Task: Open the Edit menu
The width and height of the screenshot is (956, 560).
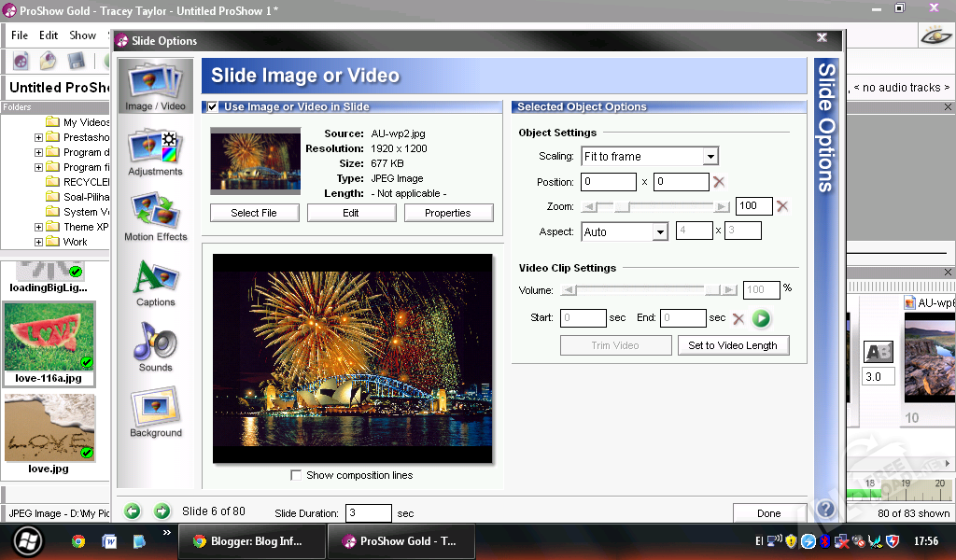Action: click(49, 35)
